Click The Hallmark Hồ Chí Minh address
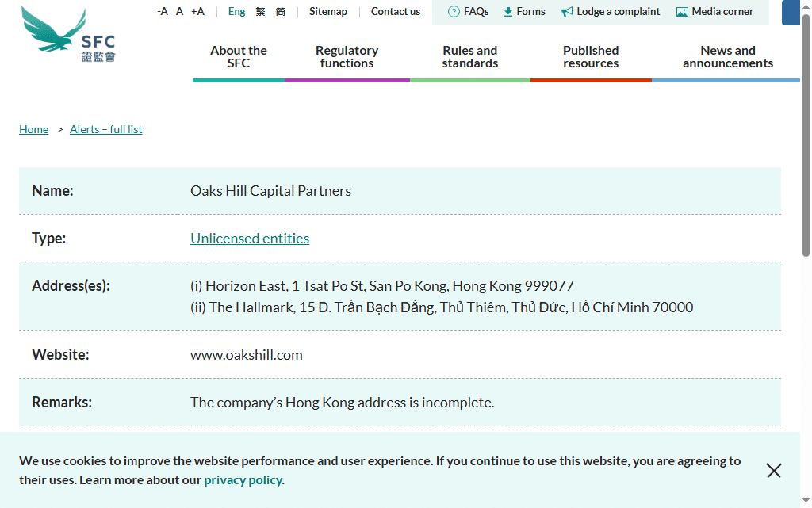Image resolution: width=812 pixels, height=508 pixels. (442, 307)
